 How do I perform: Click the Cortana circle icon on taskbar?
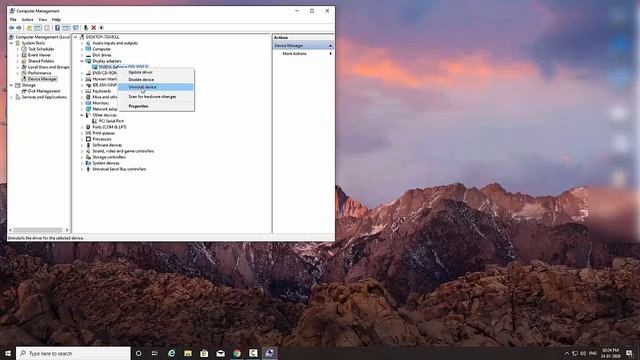138,353
